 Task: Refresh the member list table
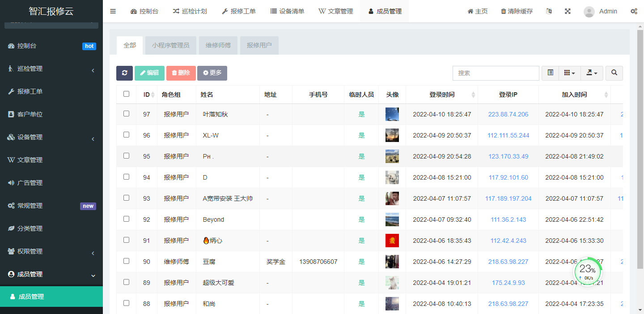124,73
